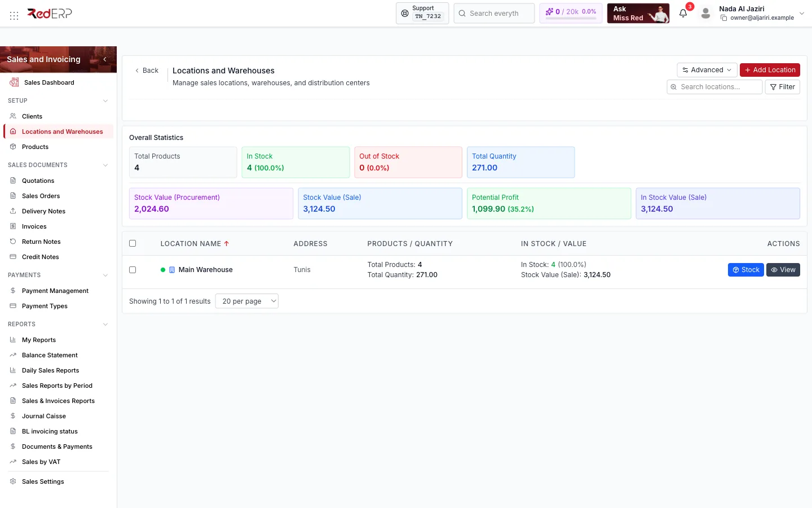812x508 pixels.
Task: Click the AI credits sparkle icon
Action: pyautogui.click(x=549, y=11)
